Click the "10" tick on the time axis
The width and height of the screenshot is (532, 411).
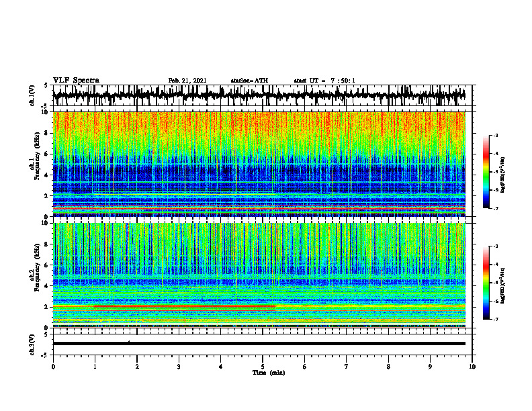point(472,367)
